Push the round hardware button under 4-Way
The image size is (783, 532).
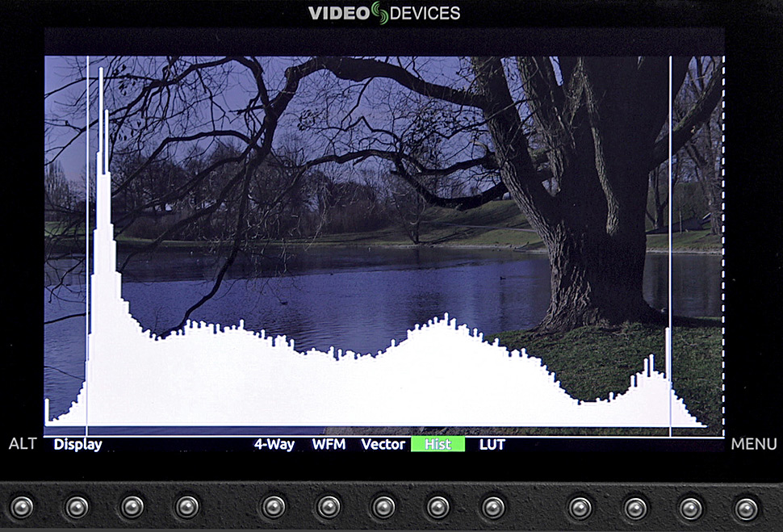(x=274, y=507)
